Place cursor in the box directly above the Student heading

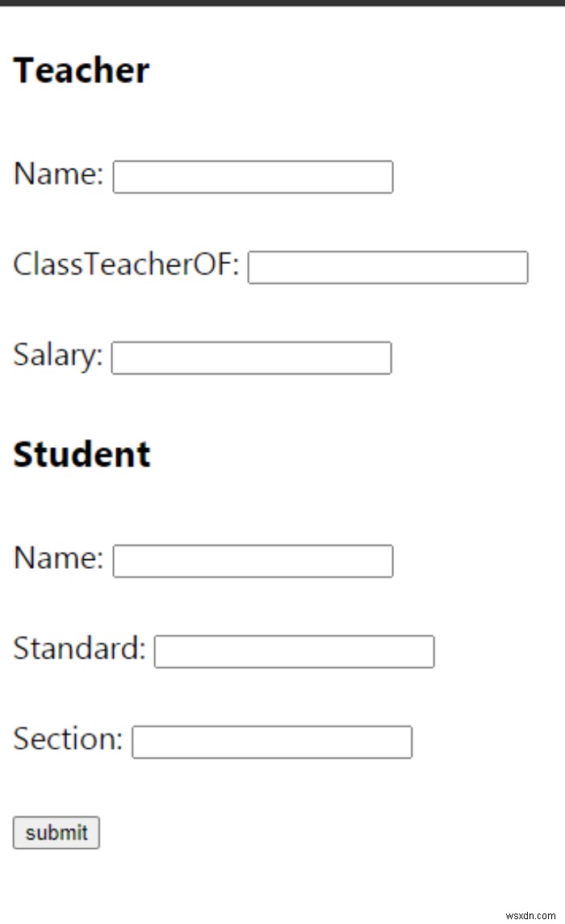[251, 357]
